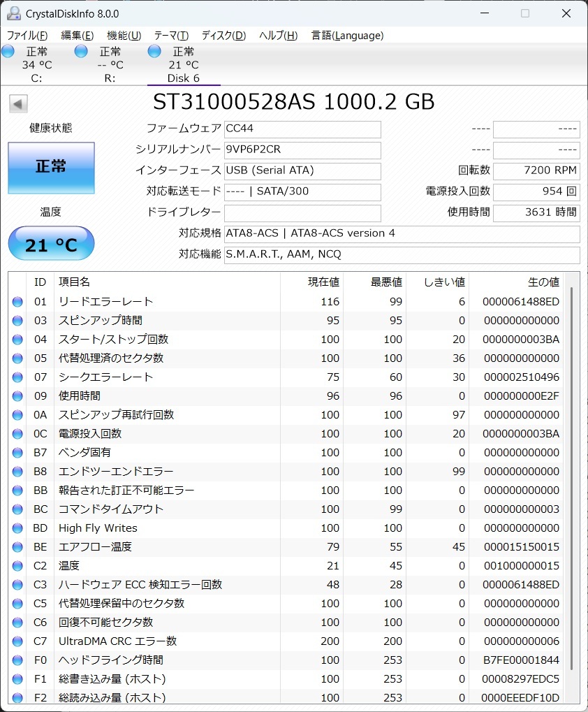The width and height of the screenshot is (588, 712).
Task: Click the previous disk arrow button
Action: coord(18,104)
